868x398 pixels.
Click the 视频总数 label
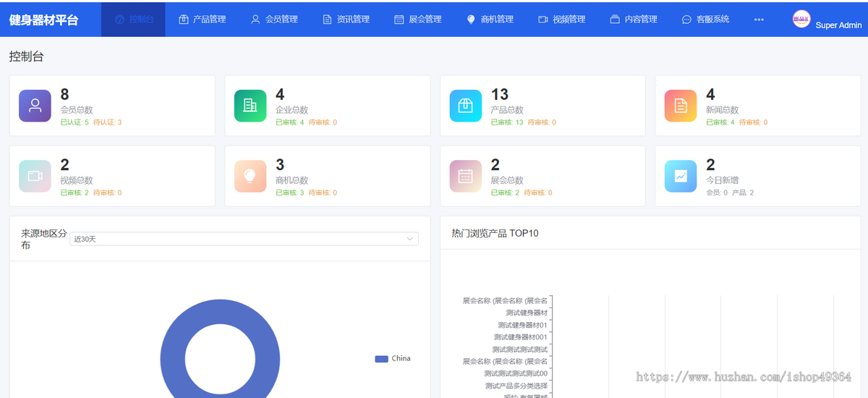pos(76,180)
